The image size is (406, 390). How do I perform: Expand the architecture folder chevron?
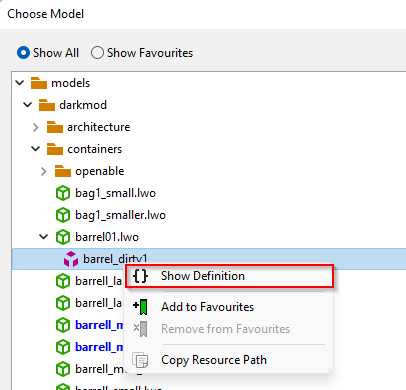[x=36, y=127]
